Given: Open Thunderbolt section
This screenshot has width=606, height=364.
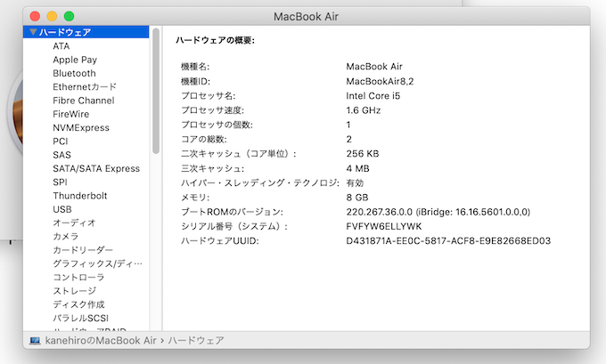Looking at the screenshot, I should [x=80, y=195].
